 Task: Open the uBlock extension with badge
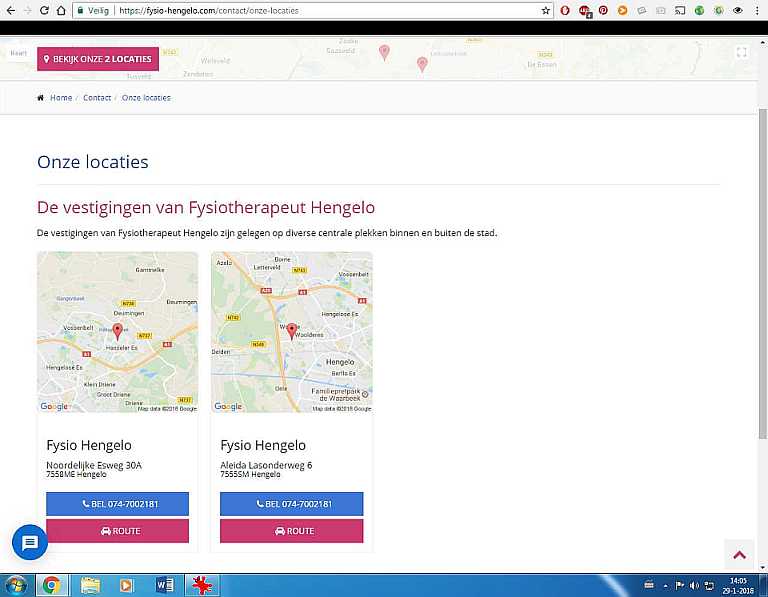click(x=584, y=11)
